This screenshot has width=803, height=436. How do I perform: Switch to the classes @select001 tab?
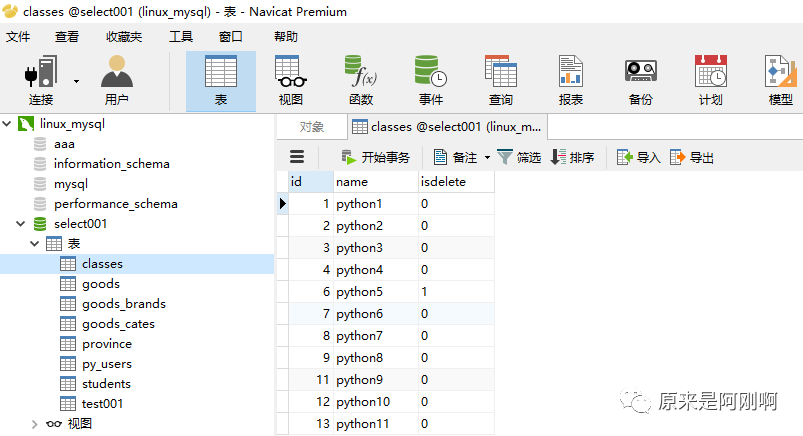(x=448, y=127)
